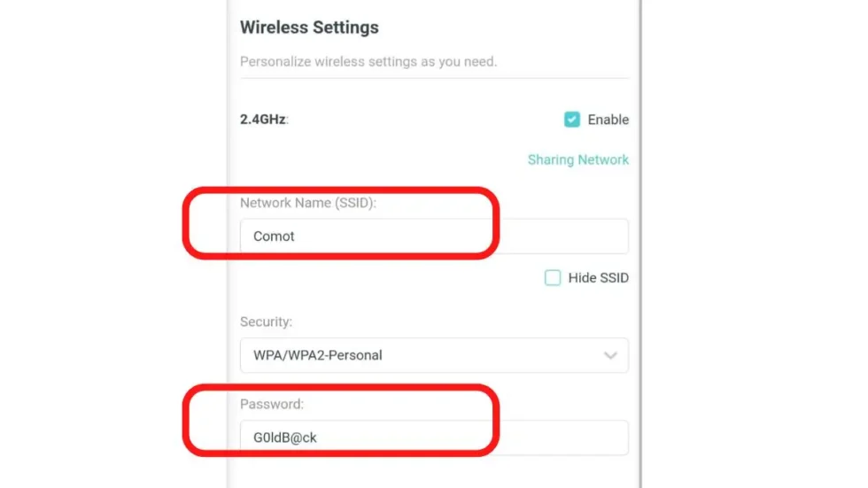The image size is (868, 488).
Task: Click the empty square box beside Hide SSID
Action: [553, 278]
